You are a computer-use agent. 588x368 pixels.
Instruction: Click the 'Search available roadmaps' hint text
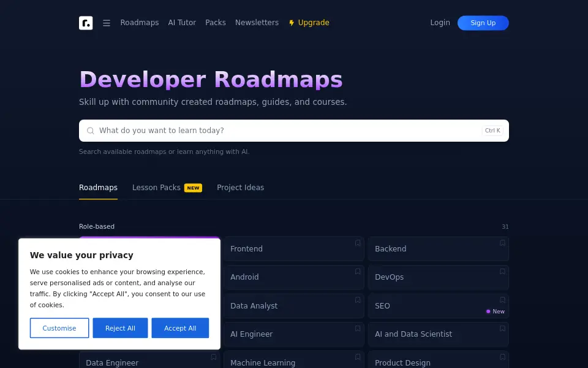pyautogui.click(x=164, y=151)
